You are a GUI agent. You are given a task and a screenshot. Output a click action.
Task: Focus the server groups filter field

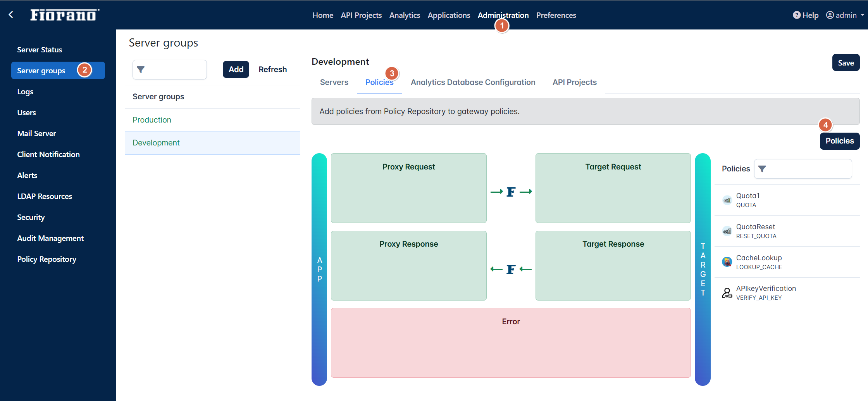click(x=174, y=70)
